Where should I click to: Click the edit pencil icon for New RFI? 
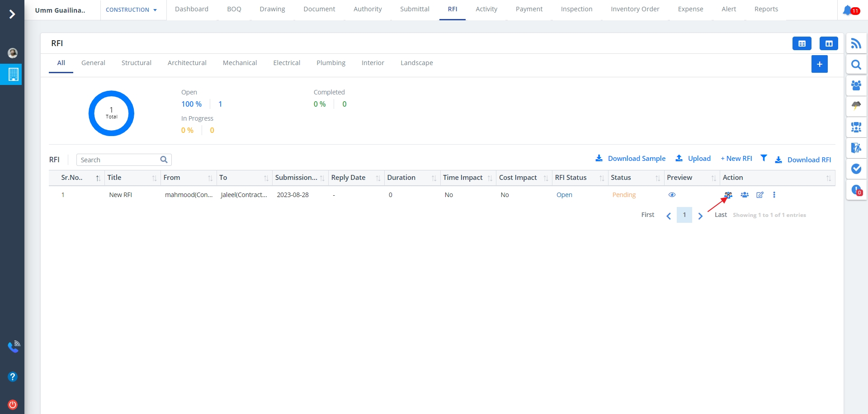pos(759,195)
